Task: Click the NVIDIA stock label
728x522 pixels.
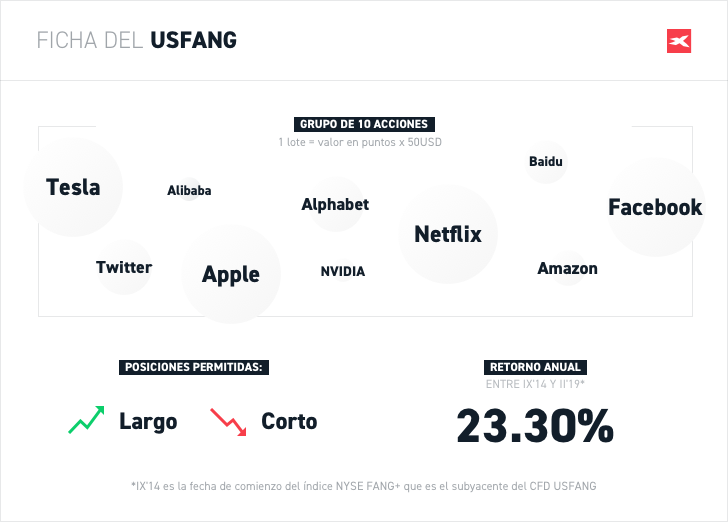Action: pos(343,271)
